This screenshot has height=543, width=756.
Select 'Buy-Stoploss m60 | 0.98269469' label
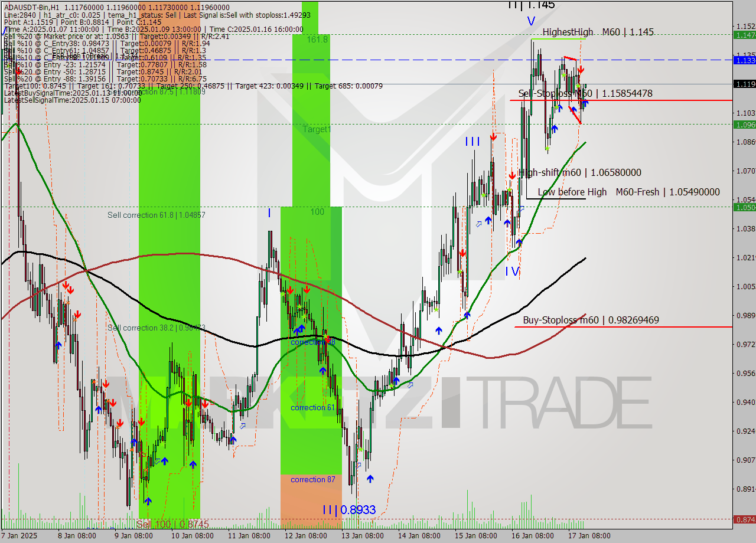coord(591,320)
